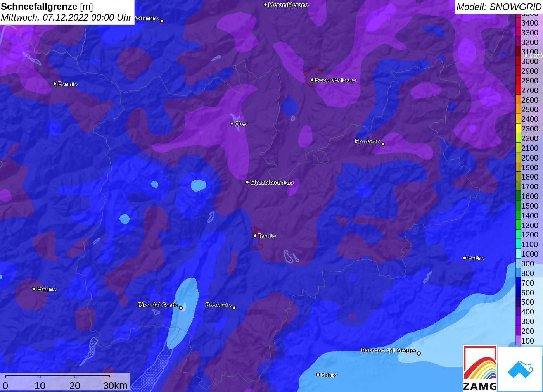Click the Meran/Merano label text
This screenshot has width=543, height=392.
click(288, 5)
